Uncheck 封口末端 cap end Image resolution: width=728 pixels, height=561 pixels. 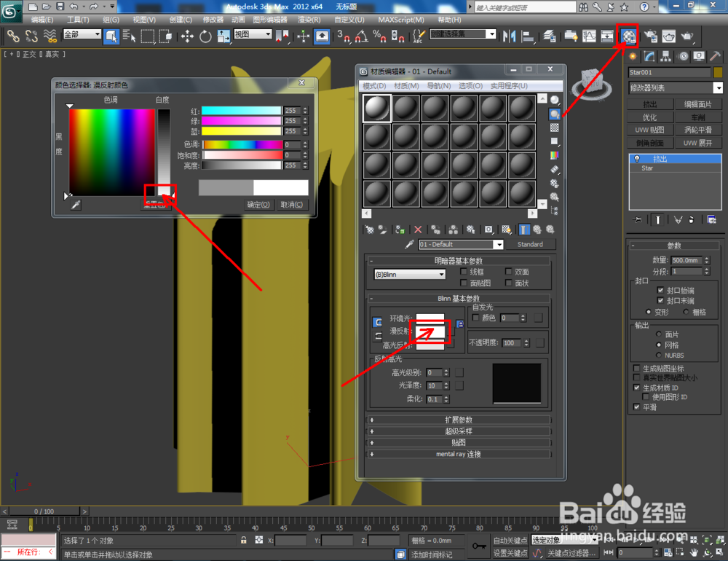[x=660, y=301]
